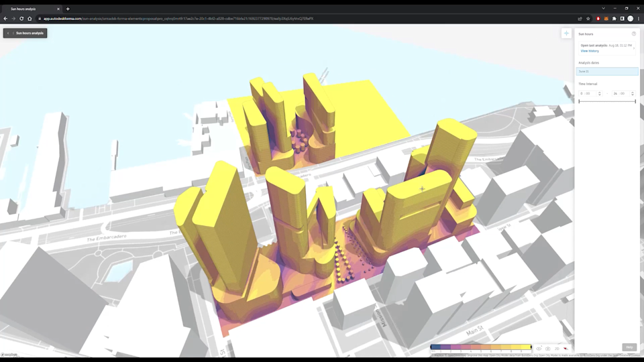Click the site lock icon in address bar

tap(40, 19)
